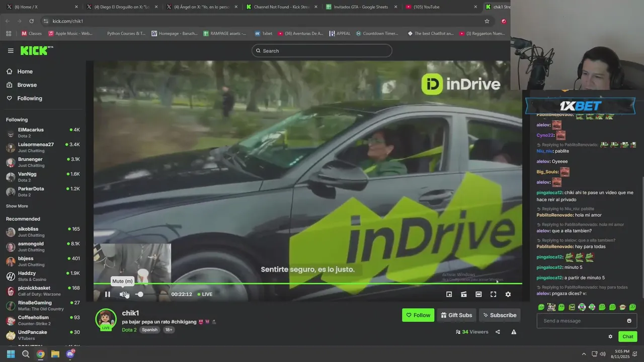Open the Windows Start menu

[x=11, y=354]
